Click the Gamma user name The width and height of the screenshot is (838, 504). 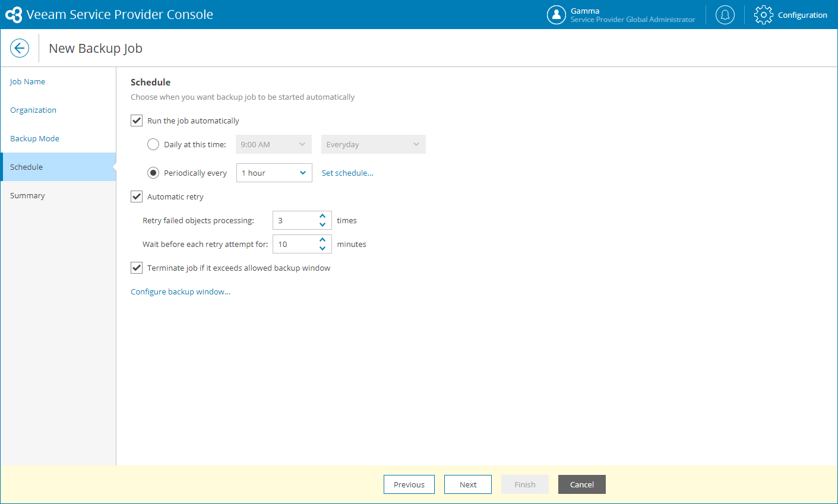585,11
